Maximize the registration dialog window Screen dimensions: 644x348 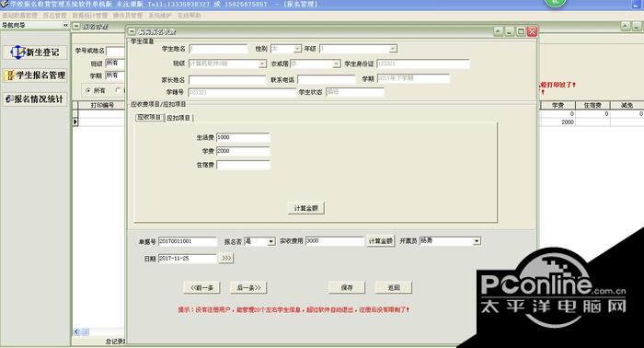(521, 31)
